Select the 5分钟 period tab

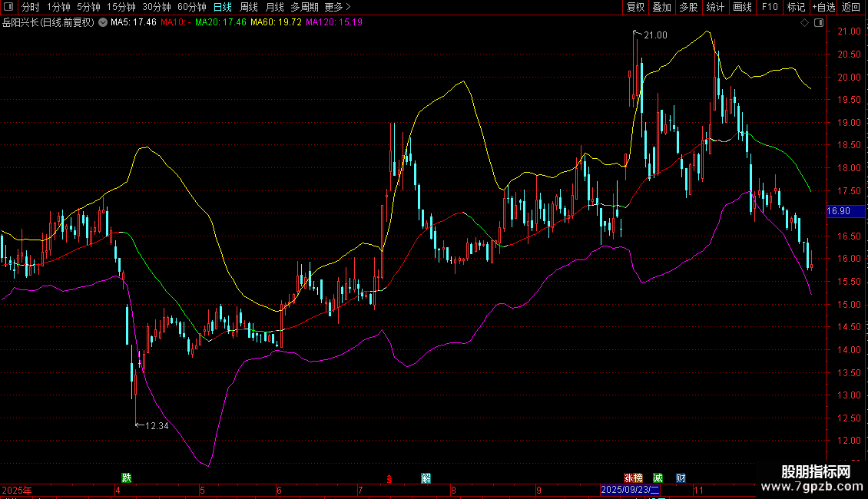(x=88, y=7)
